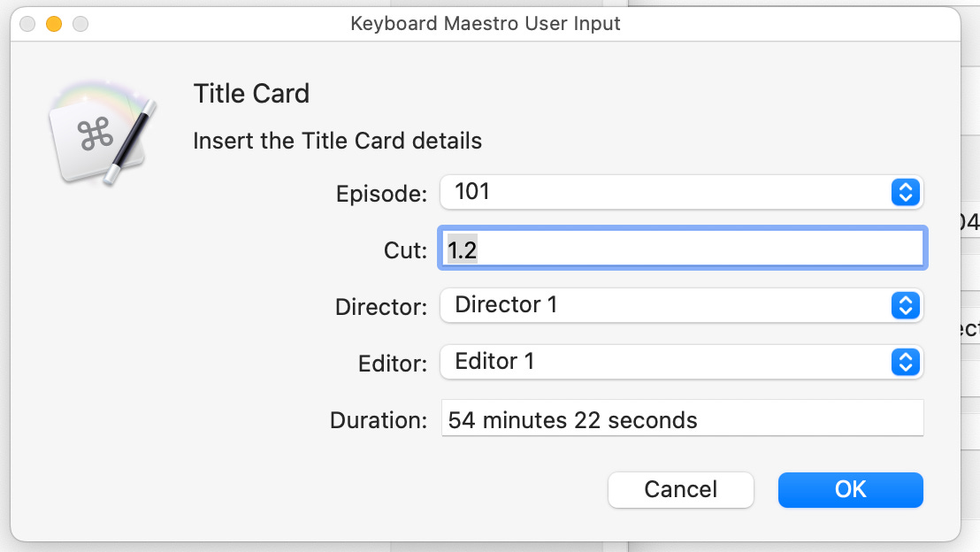Click the gray zoom window button

pyautogui.click(x=80, y=24)
